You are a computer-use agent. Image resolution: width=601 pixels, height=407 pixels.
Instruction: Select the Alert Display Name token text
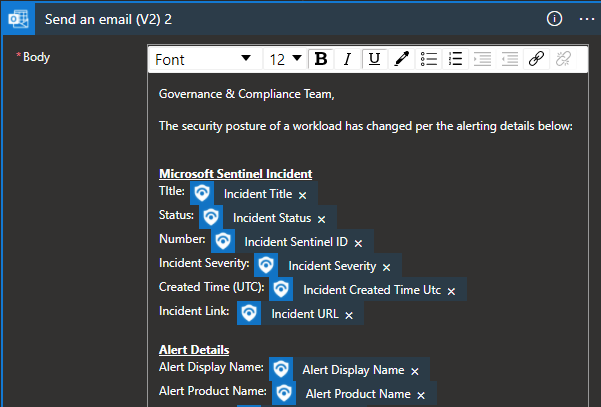point(353,370)
